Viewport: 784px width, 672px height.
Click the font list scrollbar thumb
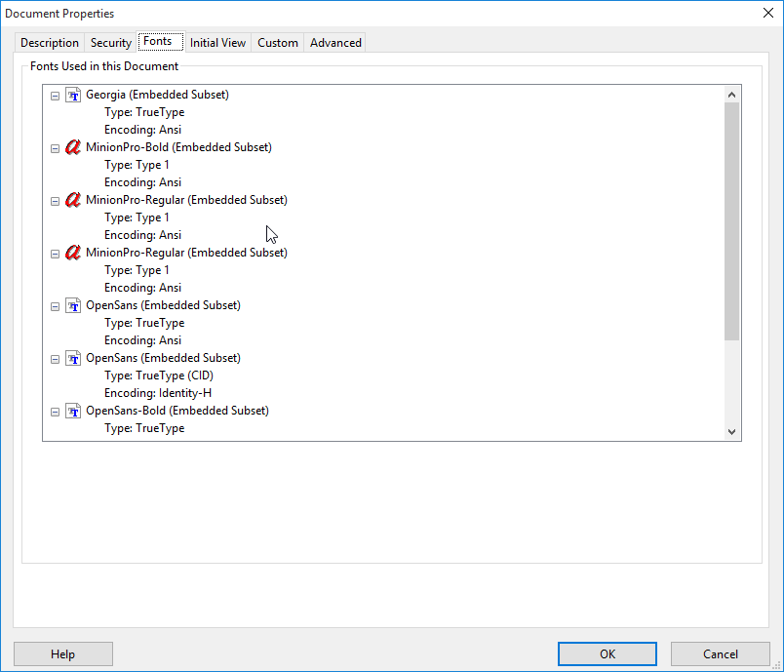pos(732,221)
